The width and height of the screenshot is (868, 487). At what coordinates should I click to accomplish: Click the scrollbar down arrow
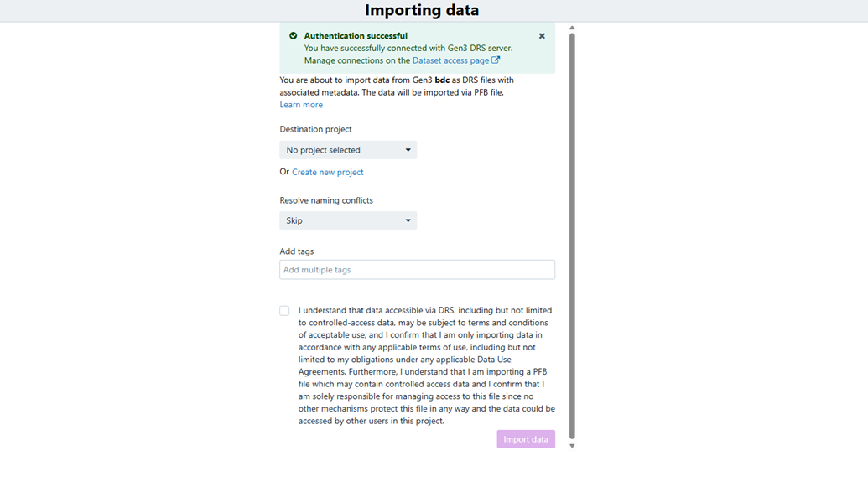click(571, 444)
